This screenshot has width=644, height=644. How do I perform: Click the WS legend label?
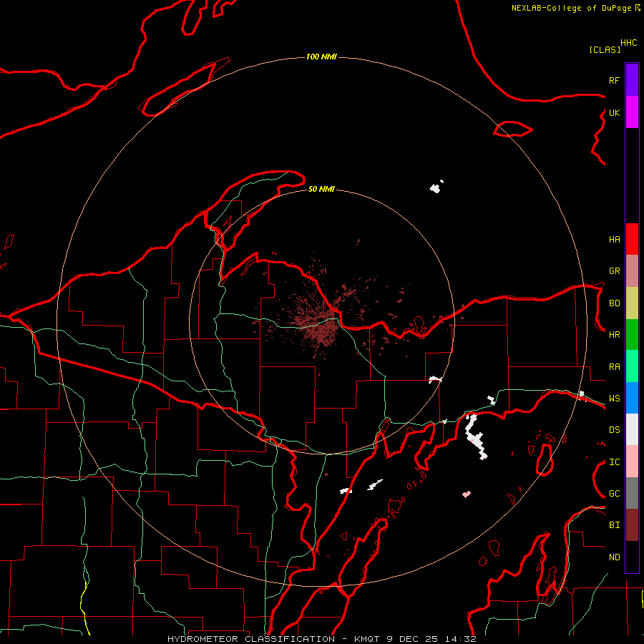[614, 398]
